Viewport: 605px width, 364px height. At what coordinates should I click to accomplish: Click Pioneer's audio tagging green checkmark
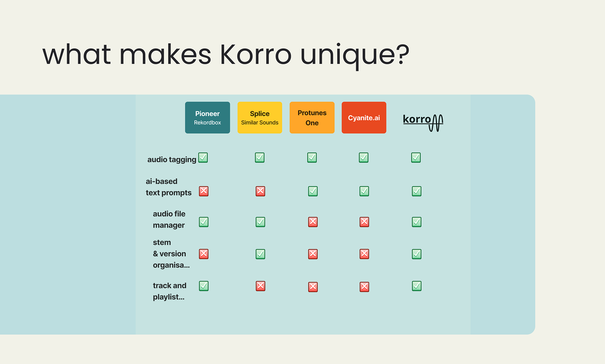pos(203,158)
